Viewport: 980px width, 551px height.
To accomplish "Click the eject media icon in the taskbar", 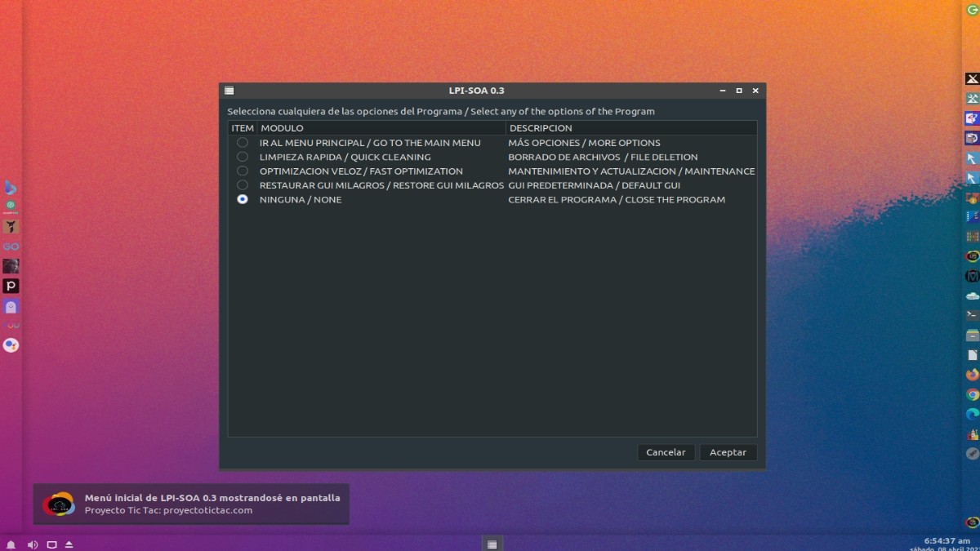I will 69,544.
